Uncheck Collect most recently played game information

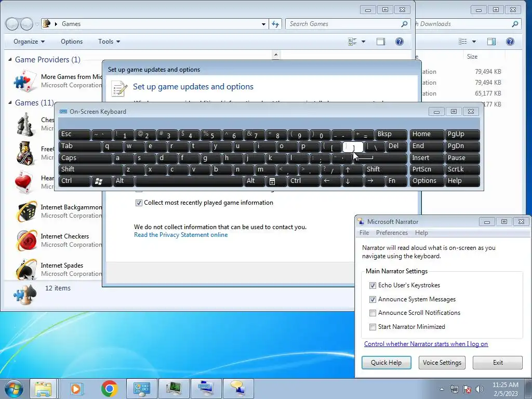point(138,203)
